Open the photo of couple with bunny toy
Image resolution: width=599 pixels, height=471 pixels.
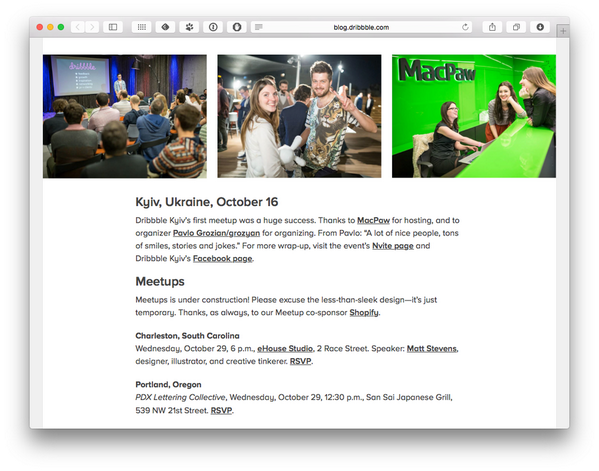coord(299,116)
